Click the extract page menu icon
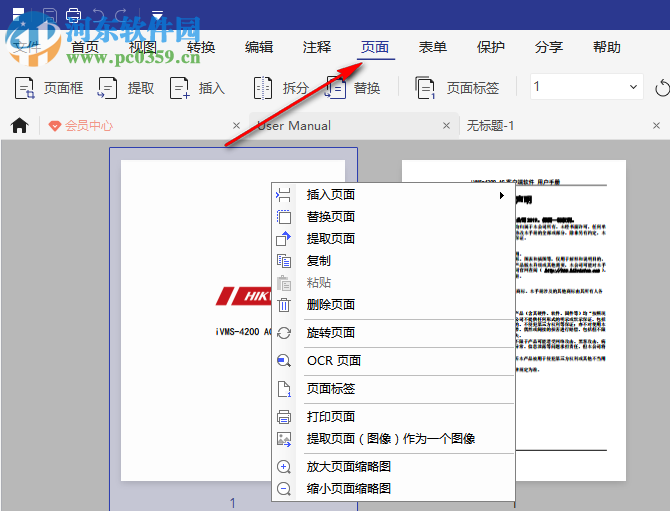670x511 pixels. coord(284,238)
